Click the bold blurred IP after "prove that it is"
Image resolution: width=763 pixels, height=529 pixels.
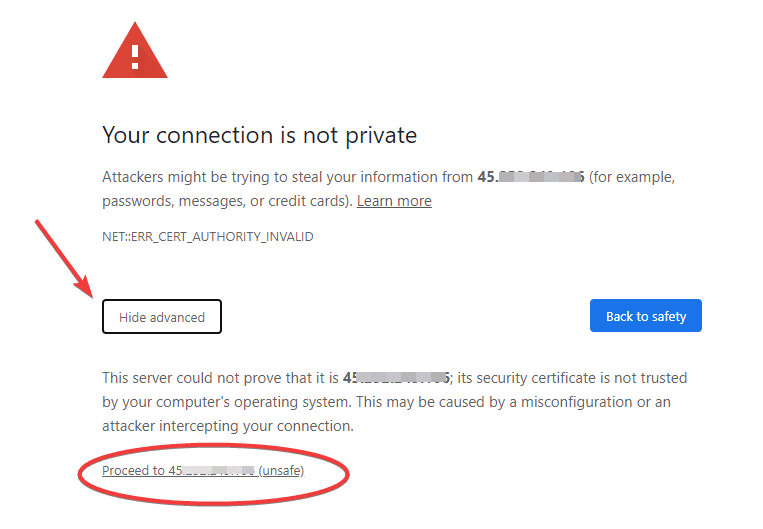click(397, 378)
